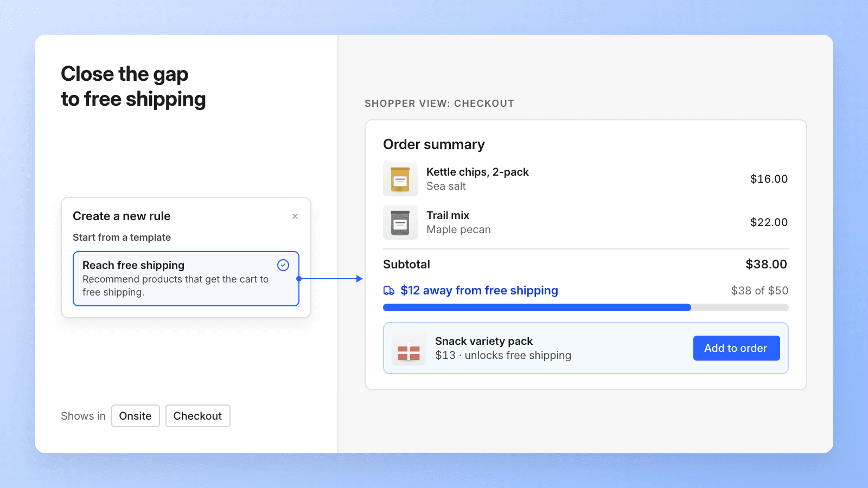868x488 pixels.
Task: Click the Snack variety pack name
Action: coord(484,341)
